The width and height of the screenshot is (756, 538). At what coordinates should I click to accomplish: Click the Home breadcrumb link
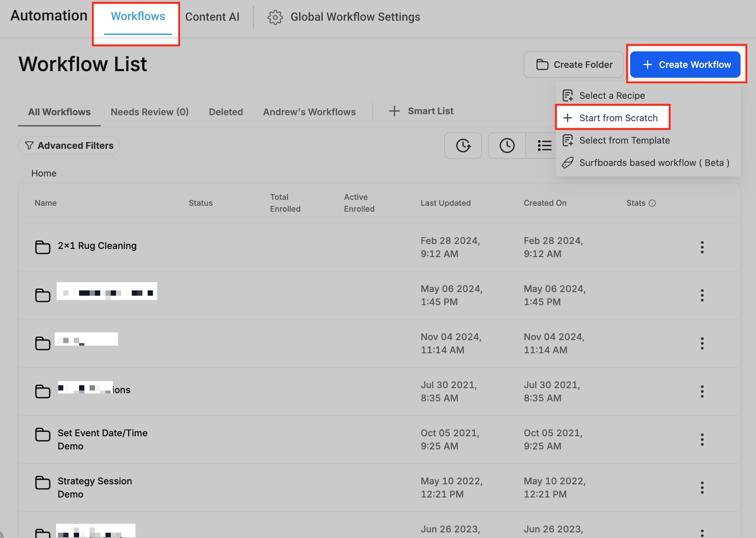pyautogui.click(x=44, y=173)
